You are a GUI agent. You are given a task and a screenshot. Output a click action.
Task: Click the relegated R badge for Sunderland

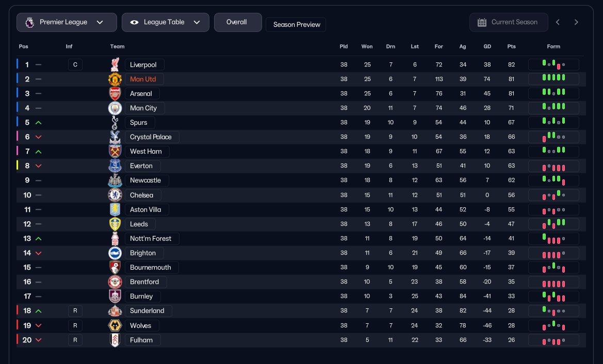75,311
